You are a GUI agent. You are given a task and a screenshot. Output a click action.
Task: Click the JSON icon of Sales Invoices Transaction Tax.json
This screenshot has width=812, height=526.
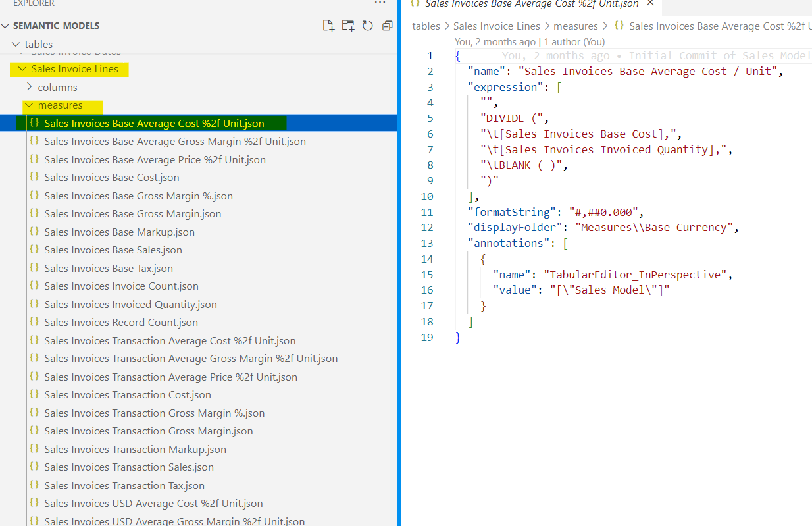pos(34,485)
